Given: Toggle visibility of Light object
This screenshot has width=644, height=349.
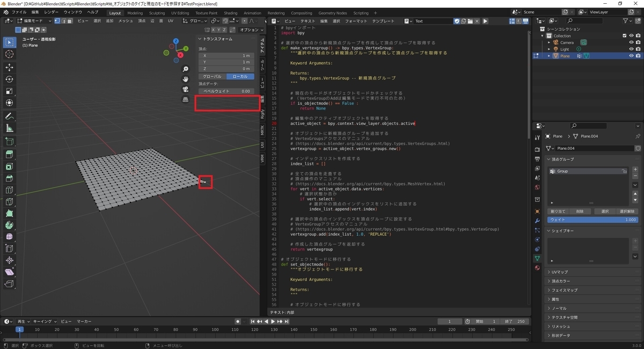Looking at the screenshot, I should 631,49.
